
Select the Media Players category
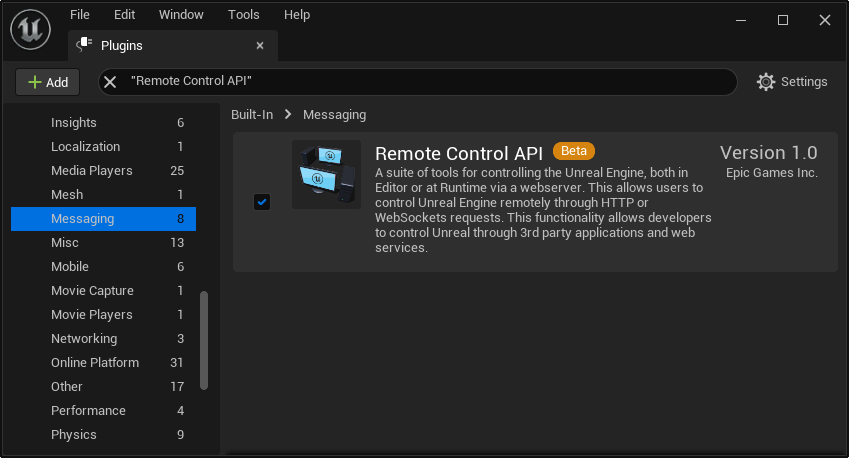pyautogui.click(x=92, y=171)
